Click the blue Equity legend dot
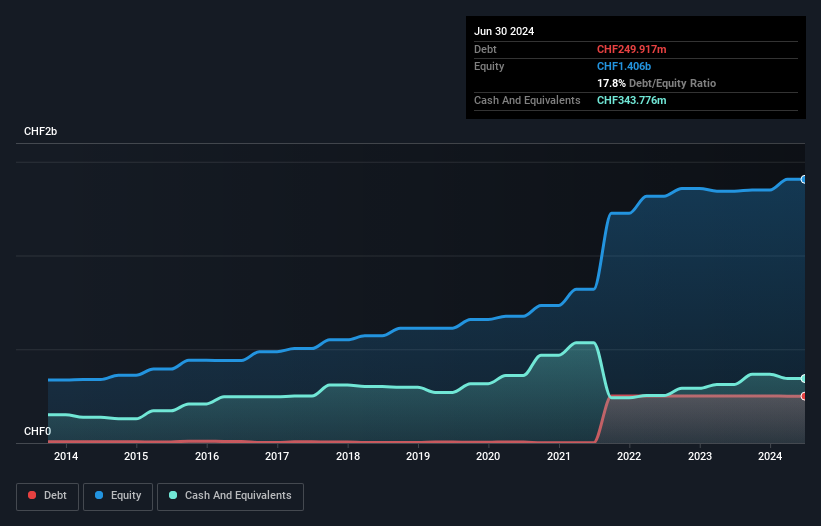Image resolution: width=821 pixels, height=526 pixels. pyautogui.click(x=99, y=495)
